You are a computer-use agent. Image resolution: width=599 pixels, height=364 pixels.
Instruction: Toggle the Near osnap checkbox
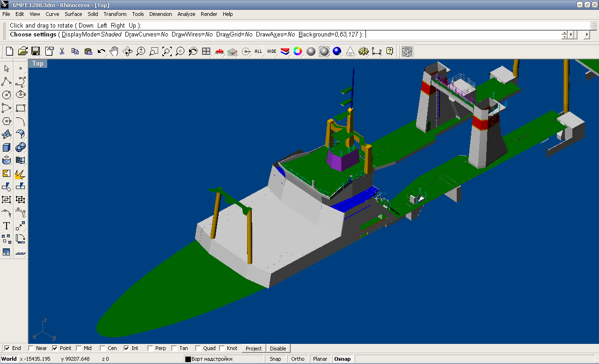(31, 348)
